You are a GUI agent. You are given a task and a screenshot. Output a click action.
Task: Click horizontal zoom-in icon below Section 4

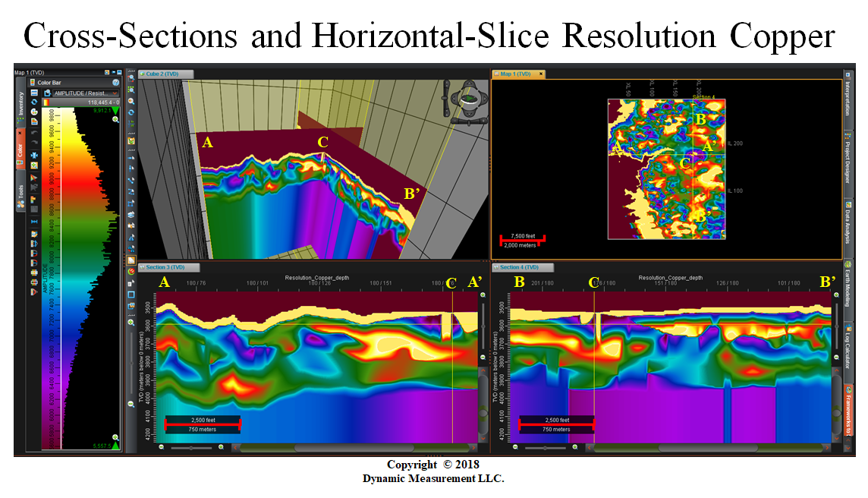pos(574,447)
